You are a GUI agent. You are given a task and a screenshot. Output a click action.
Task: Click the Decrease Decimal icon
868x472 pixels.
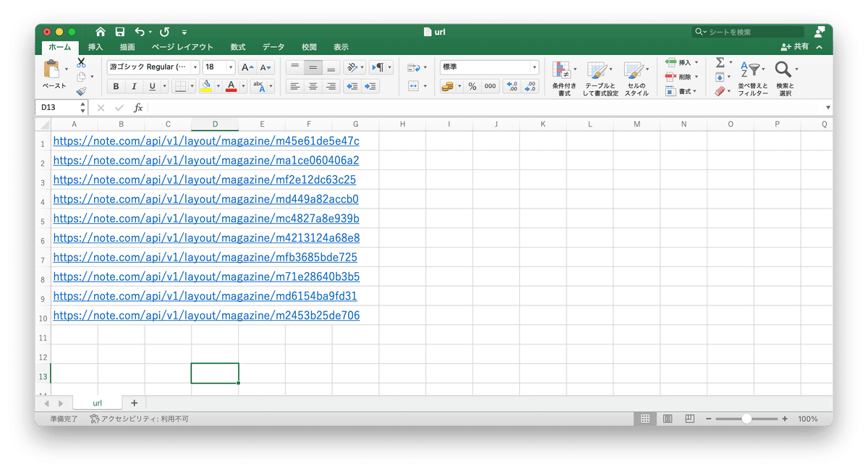click(x=531, y=86)
